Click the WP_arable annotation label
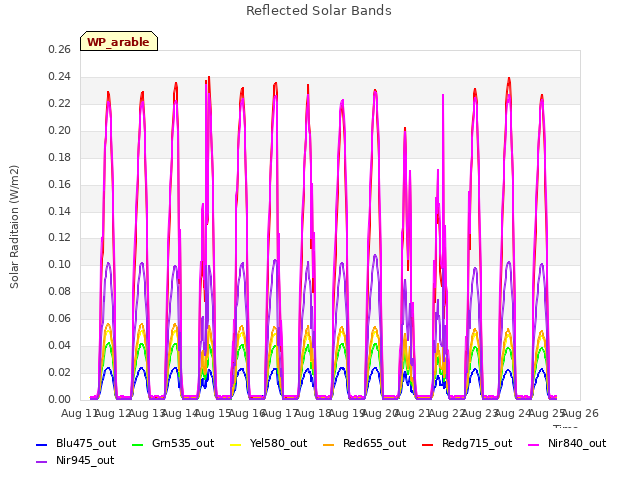 [118, 42]
